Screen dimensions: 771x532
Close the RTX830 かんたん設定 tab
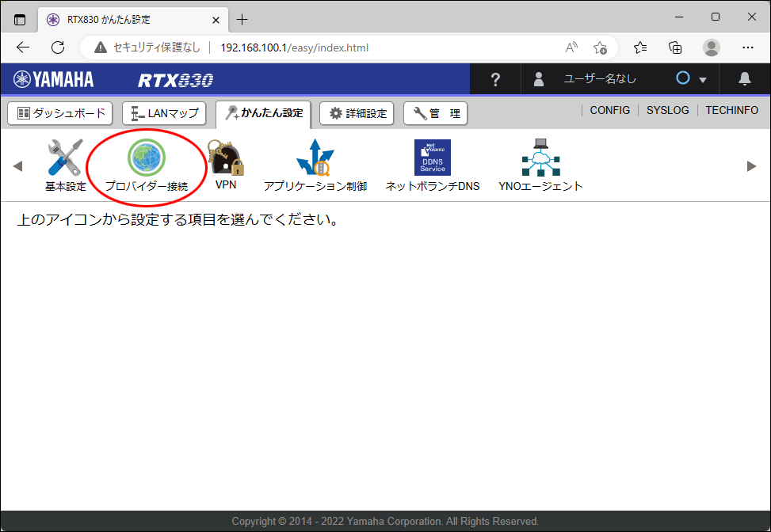tap(216, 20)
